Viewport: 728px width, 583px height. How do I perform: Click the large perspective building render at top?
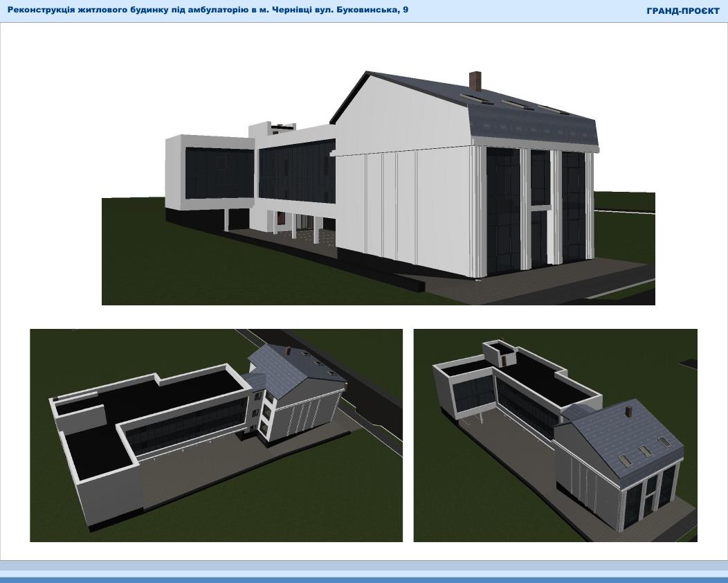click(x=378, y=187)
